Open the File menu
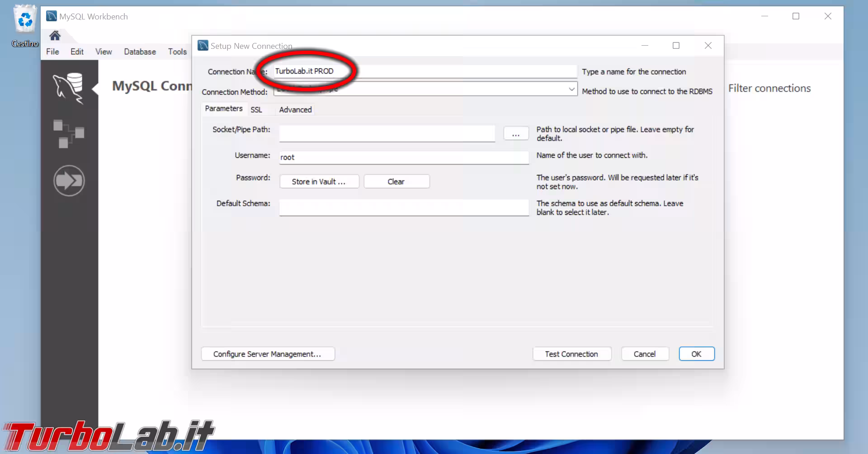 coord(52,52)
